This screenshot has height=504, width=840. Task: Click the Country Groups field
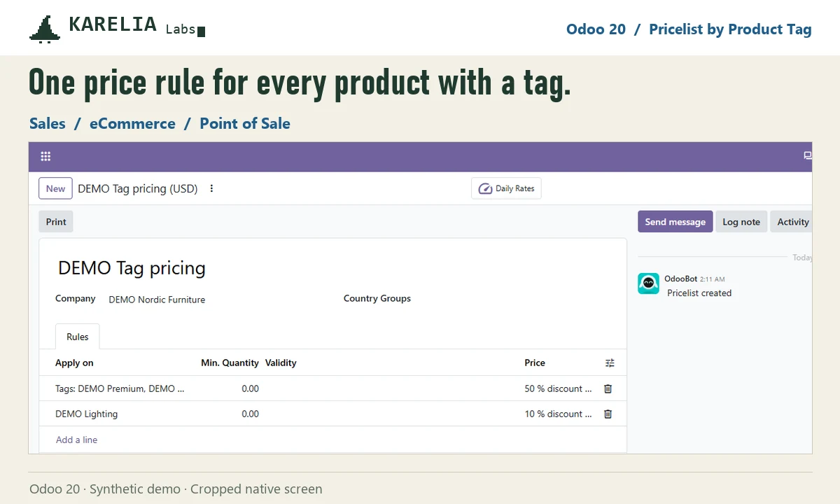[377, 298]
